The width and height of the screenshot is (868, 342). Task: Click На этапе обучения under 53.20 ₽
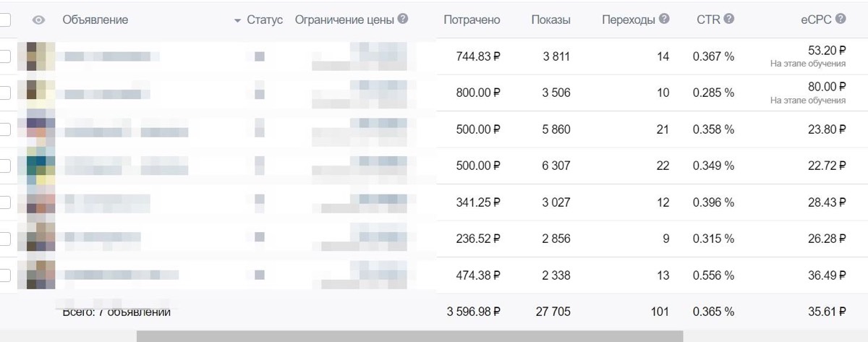click(x=808, y=64)
